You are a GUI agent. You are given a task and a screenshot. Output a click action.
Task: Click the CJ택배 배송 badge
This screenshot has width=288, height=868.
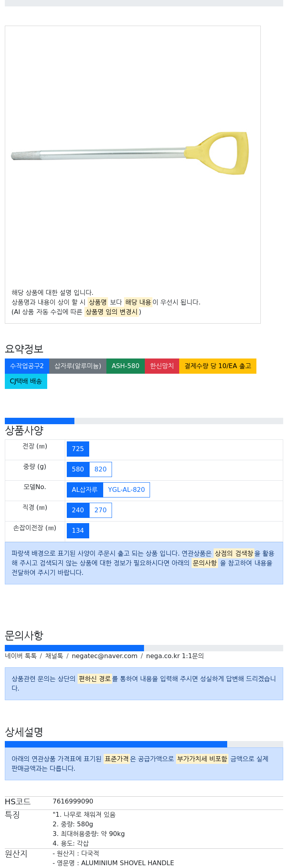click(26, 381)
